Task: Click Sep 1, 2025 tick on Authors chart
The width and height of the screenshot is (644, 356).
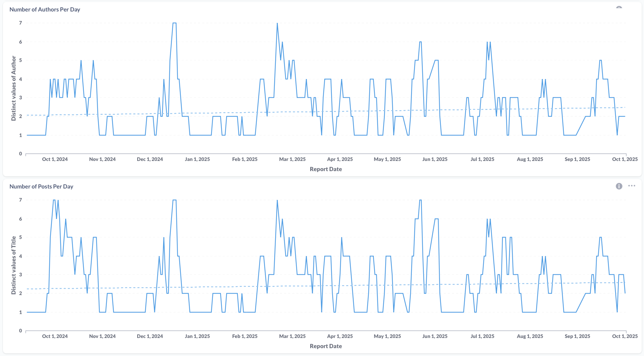Action: click(577, 159)
